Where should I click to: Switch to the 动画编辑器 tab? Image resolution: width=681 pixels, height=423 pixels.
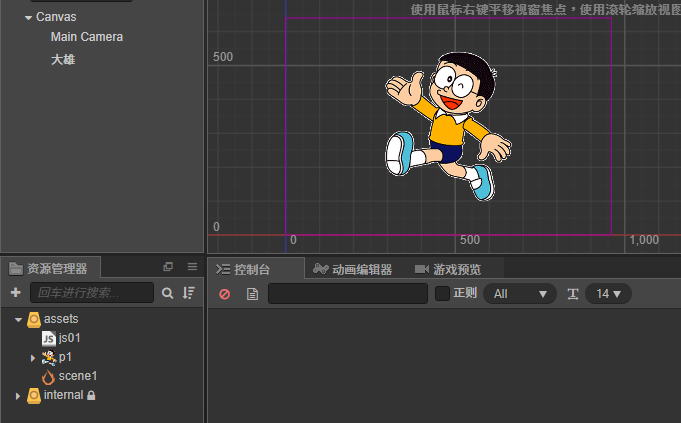(x=362, y=270)
